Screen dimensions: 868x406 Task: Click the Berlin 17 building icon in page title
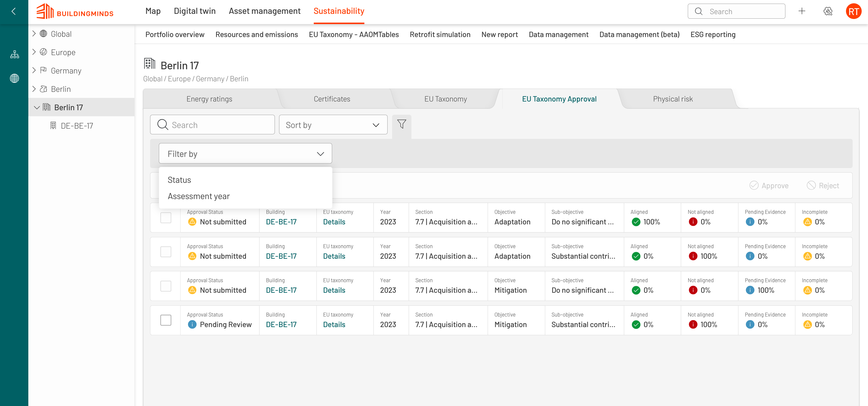149,64
